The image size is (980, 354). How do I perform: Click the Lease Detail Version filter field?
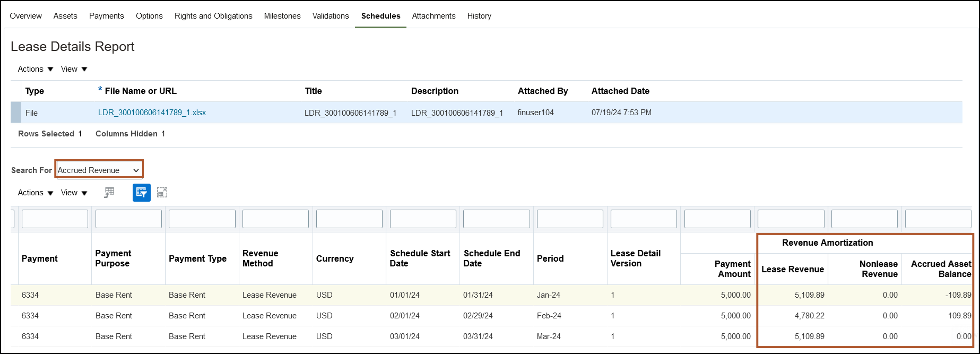tap(644, 219)
